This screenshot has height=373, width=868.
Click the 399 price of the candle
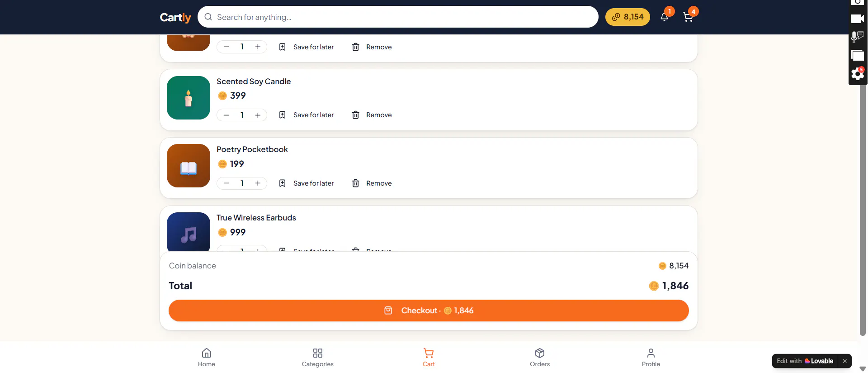point(238,96)
